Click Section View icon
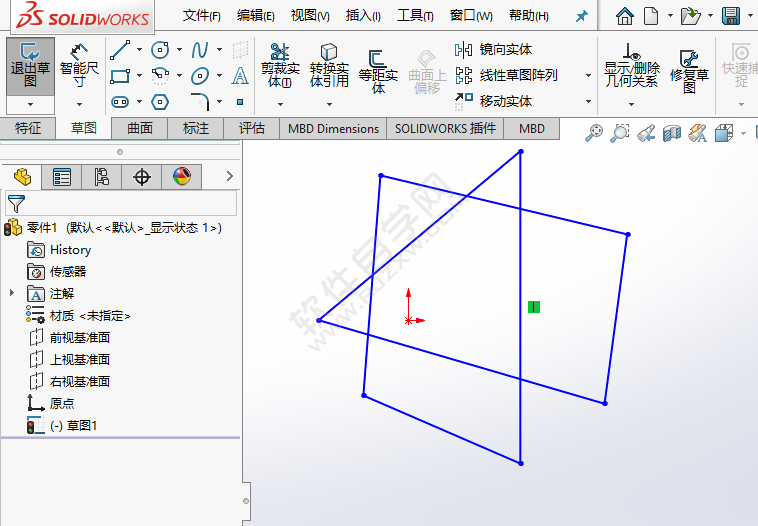The height and width of the screenshot is (526, 758). coord(671,133)
